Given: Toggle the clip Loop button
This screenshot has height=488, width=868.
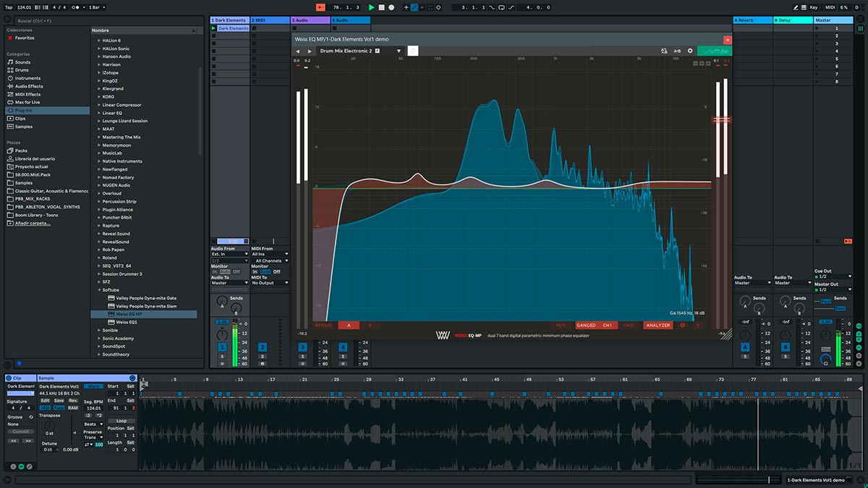Looking at the screenshot, I should [121, 421].
